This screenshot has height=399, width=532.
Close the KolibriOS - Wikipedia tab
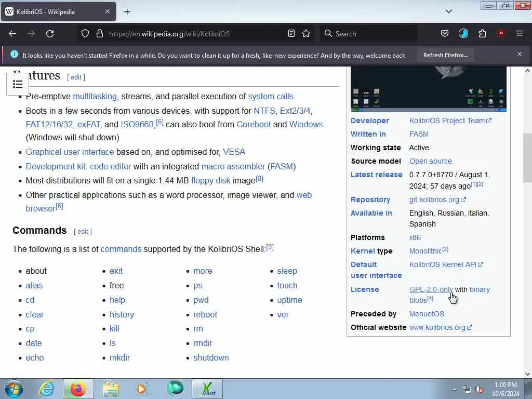coord(107,11)
